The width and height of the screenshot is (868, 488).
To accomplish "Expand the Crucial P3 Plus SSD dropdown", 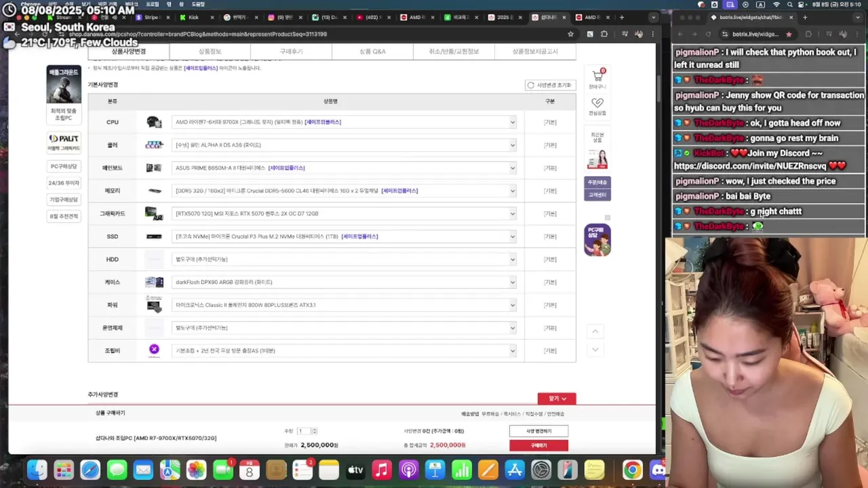I will click(344, 237).
